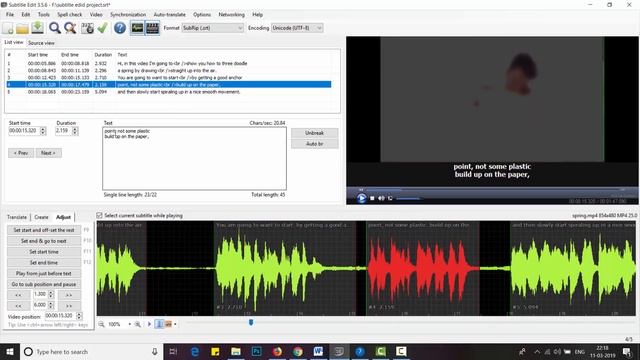Go to next subtitle with Next button
Viewport: 640px width, 360px height.
click(x=49, y=153)
